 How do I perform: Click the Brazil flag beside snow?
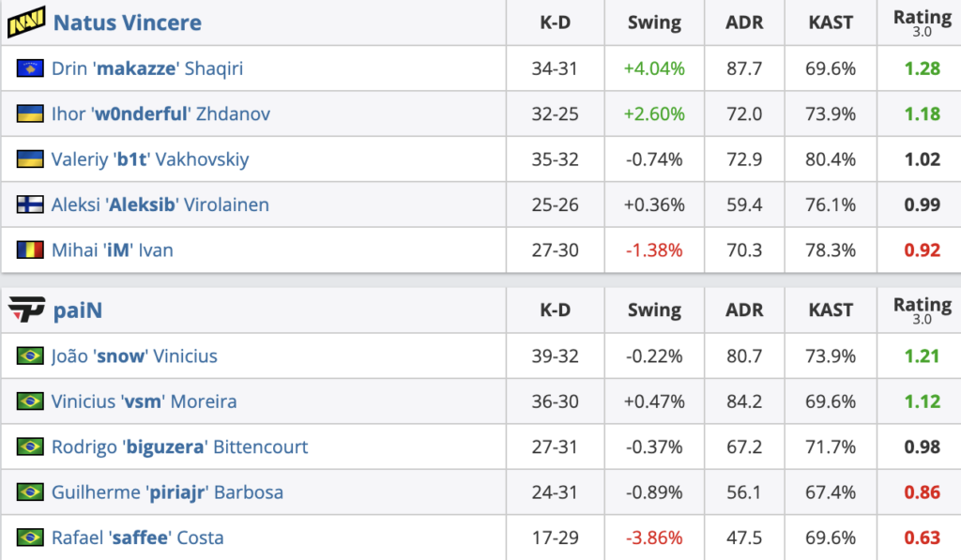tap(30, 356)
